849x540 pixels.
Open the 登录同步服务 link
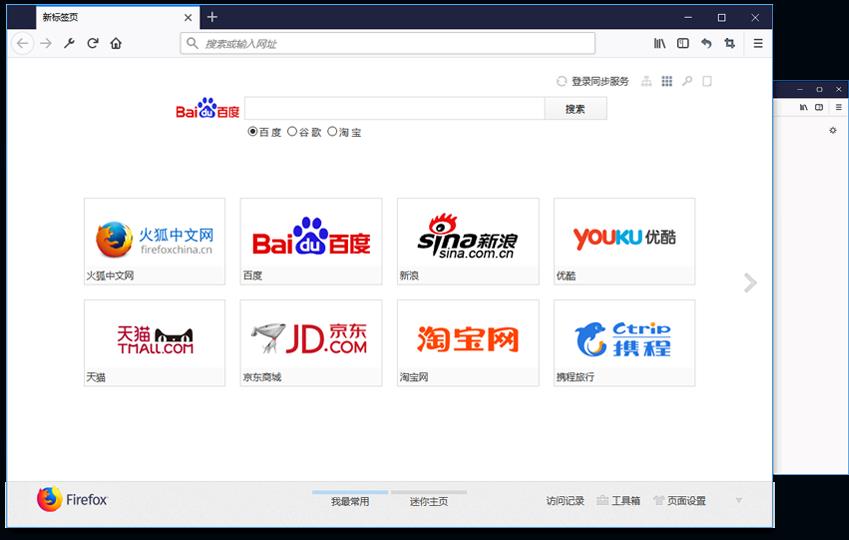tap(600, 81)
